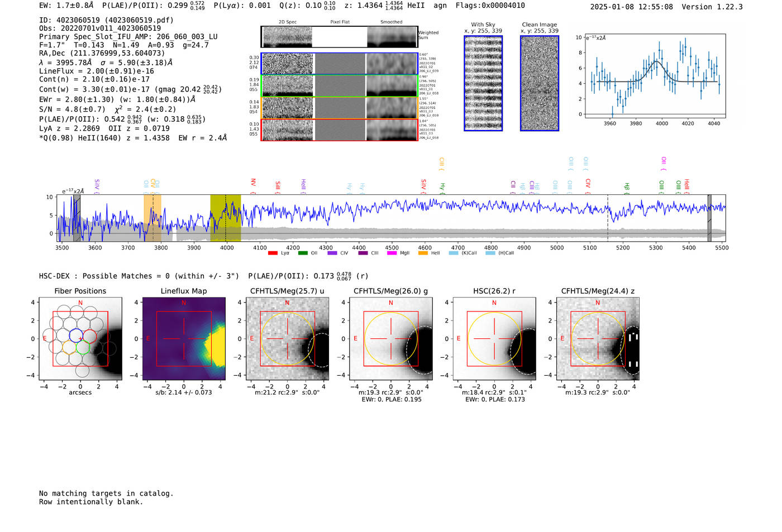
Task: Click the Weighted Sum 2D spectrum row
Action: click(340, 37)
